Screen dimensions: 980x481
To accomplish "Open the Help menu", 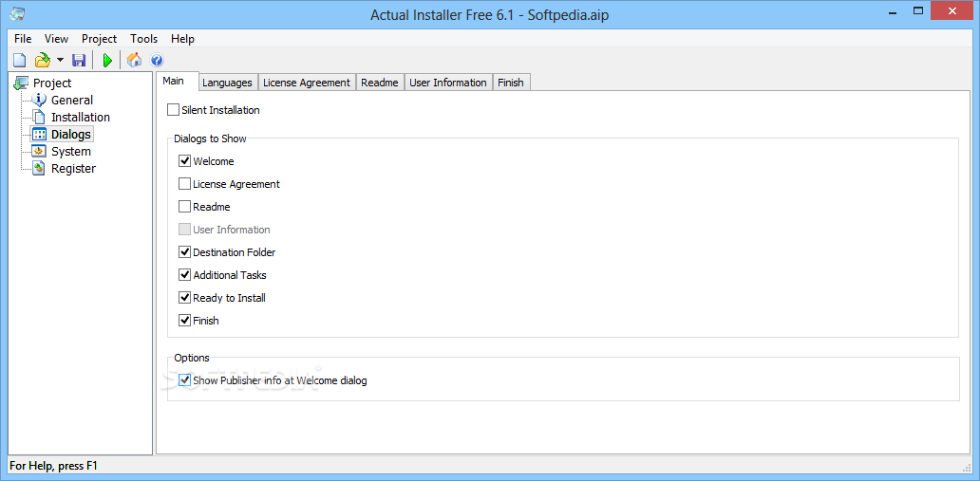I will point(182,39).
